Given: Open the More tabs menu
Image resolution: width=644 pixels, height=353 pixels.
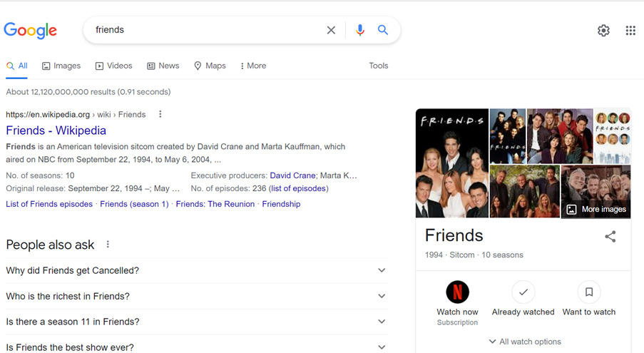Looking at the screenshot, I should pyautogui.click(x=253, y=66).
